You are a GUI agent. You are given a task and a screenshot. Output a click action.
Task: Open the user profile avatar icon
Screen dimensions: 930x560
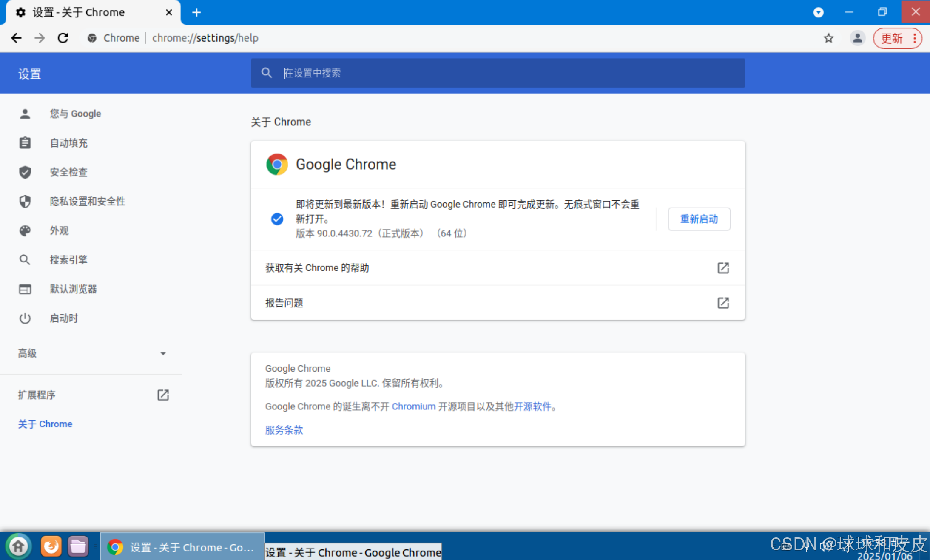(x=857, y=38)
